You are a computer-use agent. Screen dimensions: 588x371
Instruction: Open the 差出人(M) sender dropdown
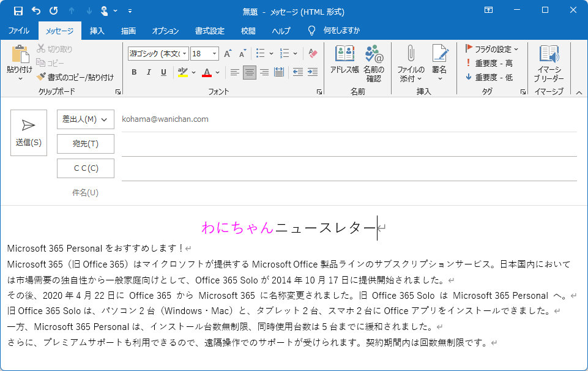(x=86, y=119)
